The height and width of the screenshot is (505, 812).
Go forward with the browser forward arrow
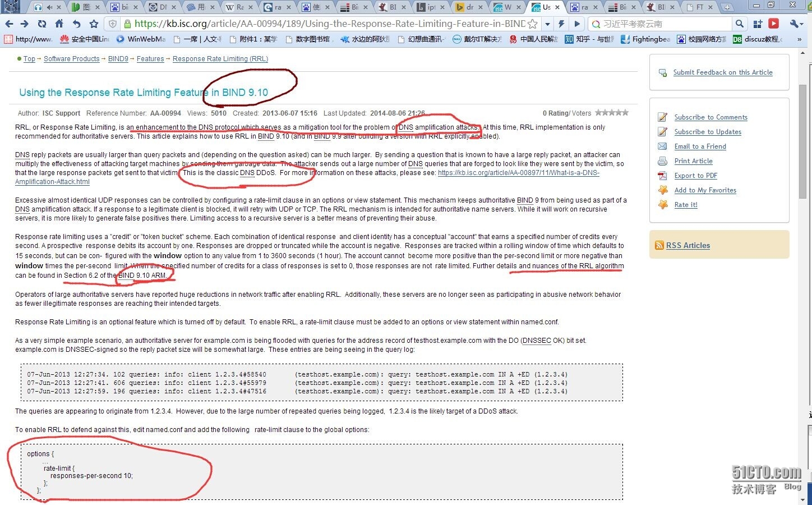click(x=24, y=24)
